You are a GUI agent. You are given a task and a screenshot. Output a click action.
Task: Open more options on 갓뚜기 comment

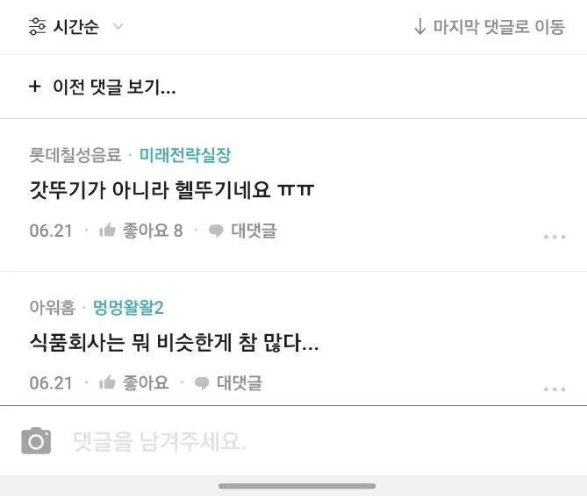(x=554, y=237)
